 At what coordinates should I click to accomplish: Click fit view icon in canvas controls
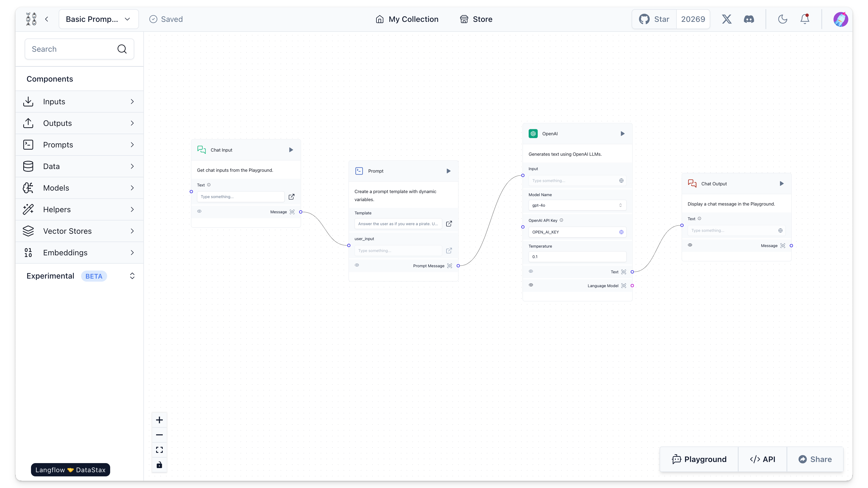tap(159, 450)
